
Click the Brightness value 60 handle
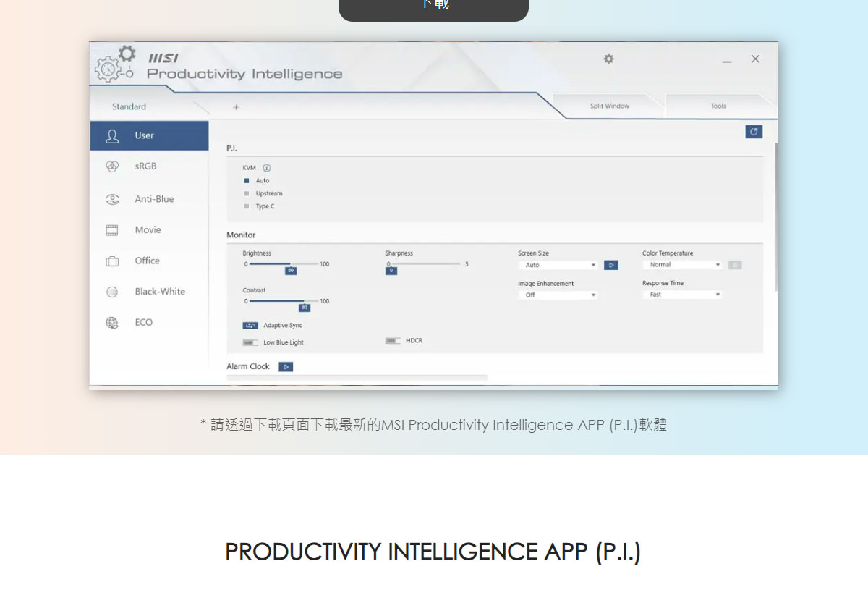tap(291, 271)
